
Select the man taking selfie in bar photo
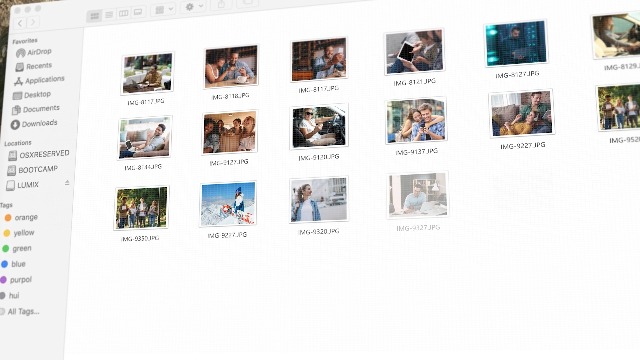tap(319, 60)
